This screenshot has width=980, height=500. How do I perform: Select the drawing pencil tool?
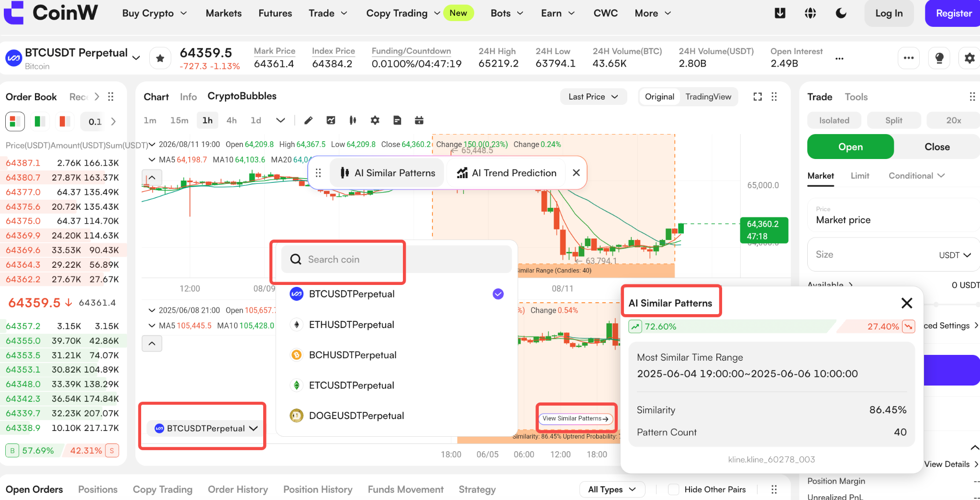click(309, 120)
